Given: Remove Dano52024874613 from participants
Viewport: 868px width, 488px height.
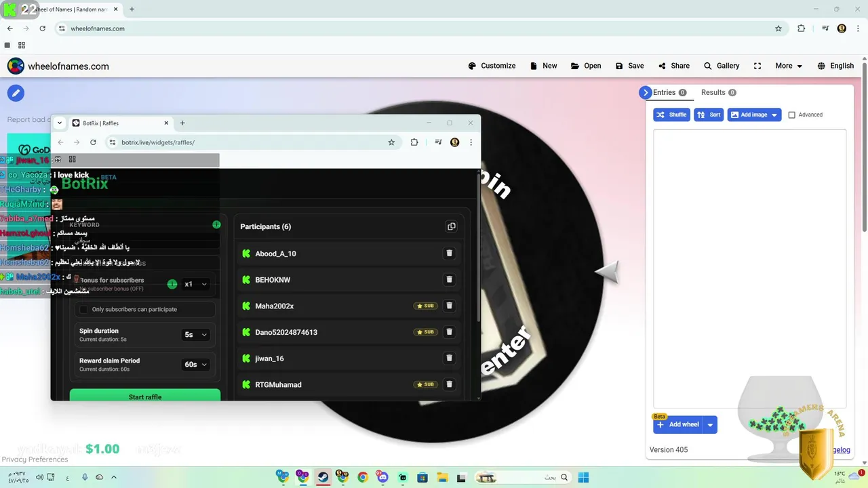Looking at the screenshot, I should [449, 332].
